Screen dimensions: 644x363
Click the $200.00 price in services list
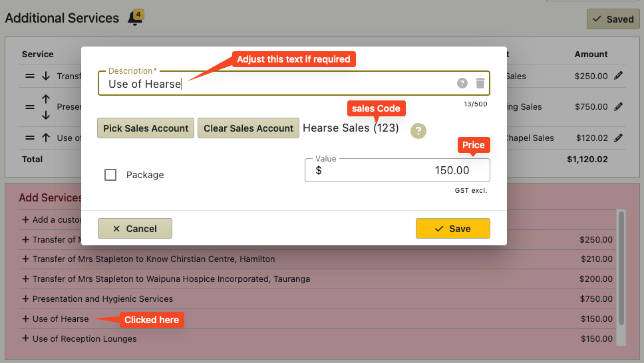click(x=596, y=279)
